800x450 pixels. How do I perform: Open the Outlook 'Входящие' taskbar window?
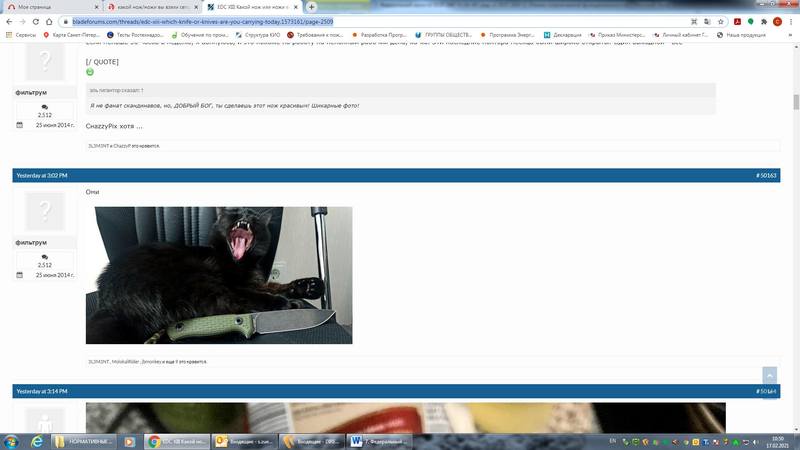click(x=244, y=441)
